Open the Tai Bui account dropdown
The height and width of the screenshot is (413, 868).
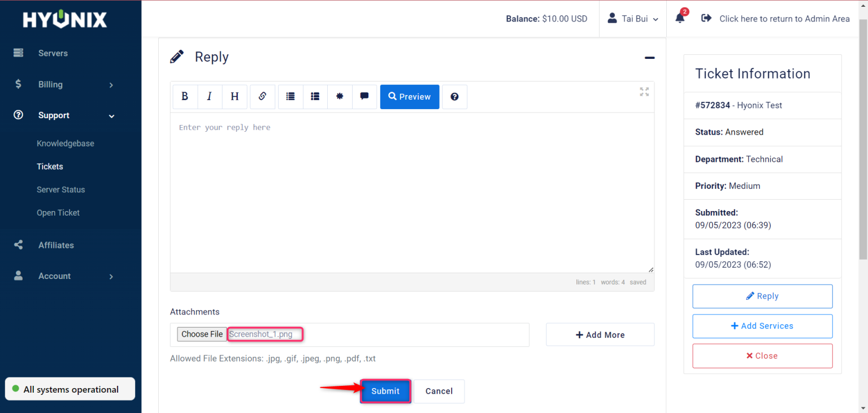pos(632,19)
